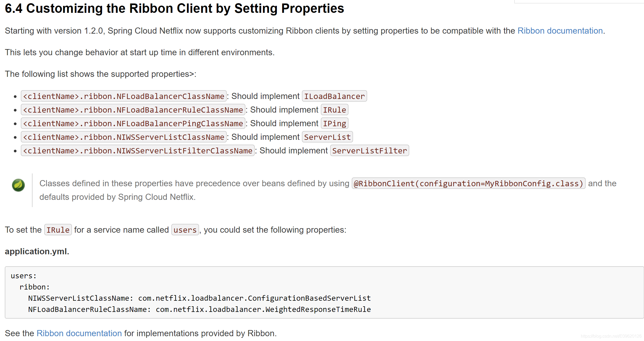Screen dimensions: 644x341
Task: Click 'defaults provided by Spring Cloud Netflix.' text
Action: point(118,197)
